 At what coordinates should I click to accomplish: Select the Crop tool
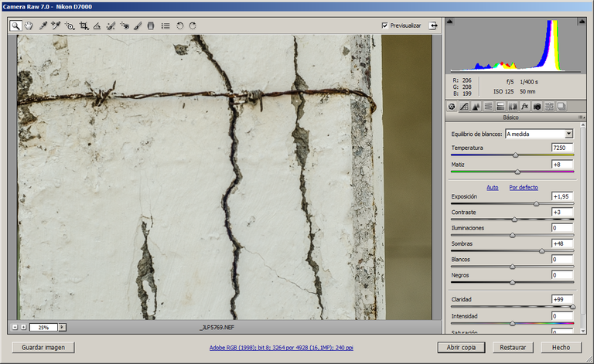click(84, 26)
